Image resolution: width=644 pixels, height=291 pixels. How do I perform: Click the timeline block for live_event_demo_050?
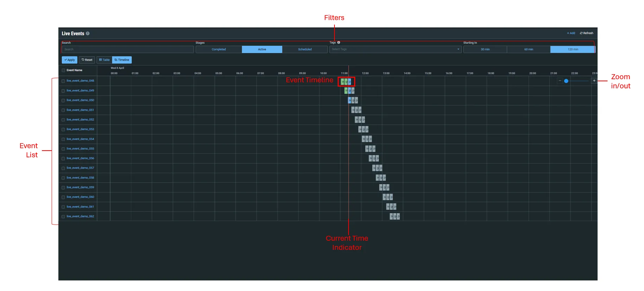coord(353,100)
